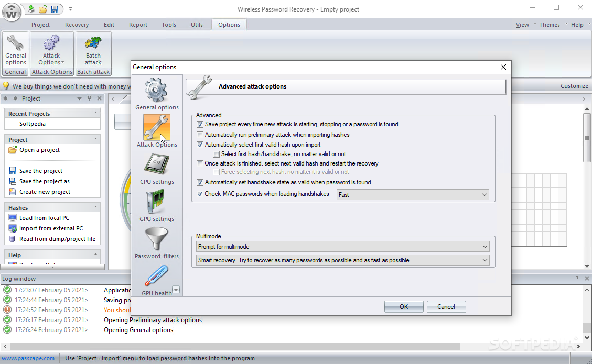Pin the Project panel

[90, 98]
